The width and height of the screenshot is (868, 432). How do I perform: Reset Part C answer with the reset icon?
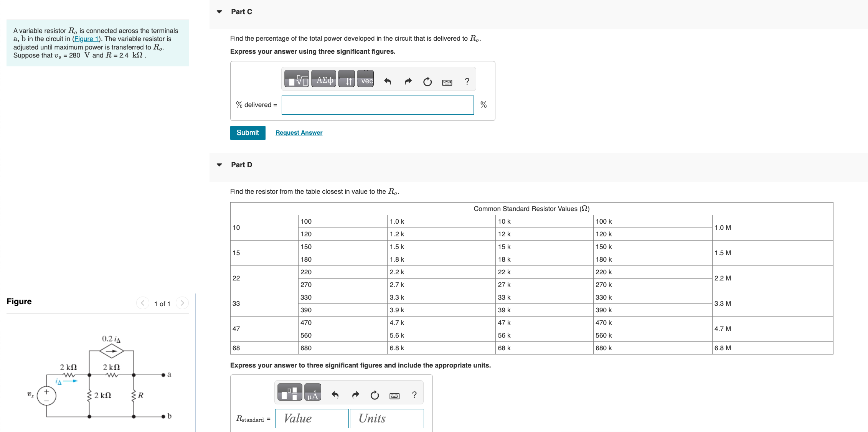click(427, 81)
